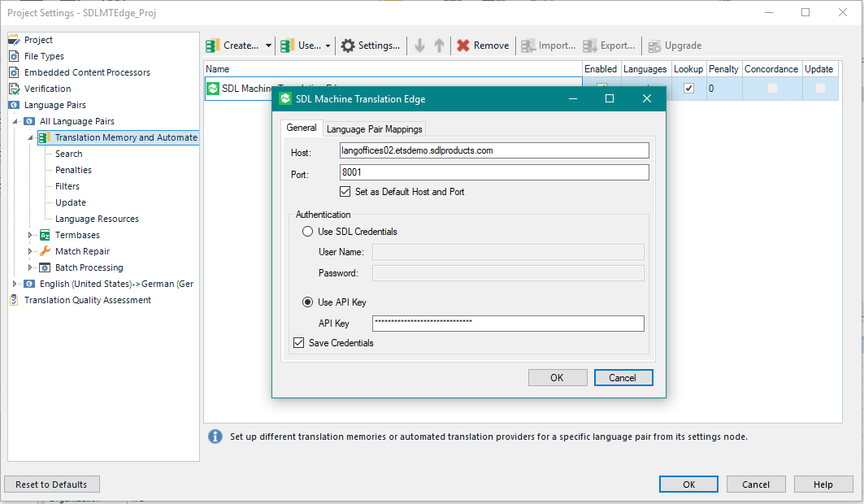This screenshot has height=504, width=864.
Task: Toggle the Update checkbox in provider row
Action: point(820,88)
